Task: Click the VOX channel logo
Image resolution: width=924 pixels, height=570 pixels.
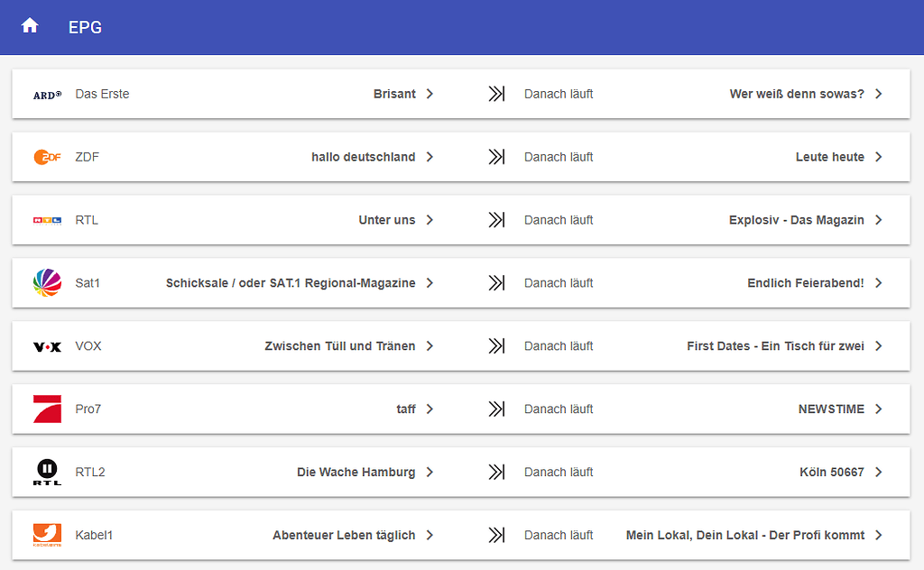Action: click(47, 346)
